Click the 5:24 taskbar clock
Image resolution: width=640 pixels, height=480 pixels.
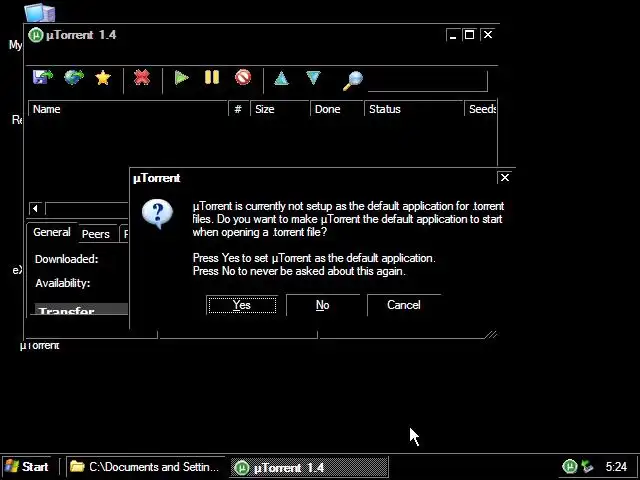click(x=616, y=467)
